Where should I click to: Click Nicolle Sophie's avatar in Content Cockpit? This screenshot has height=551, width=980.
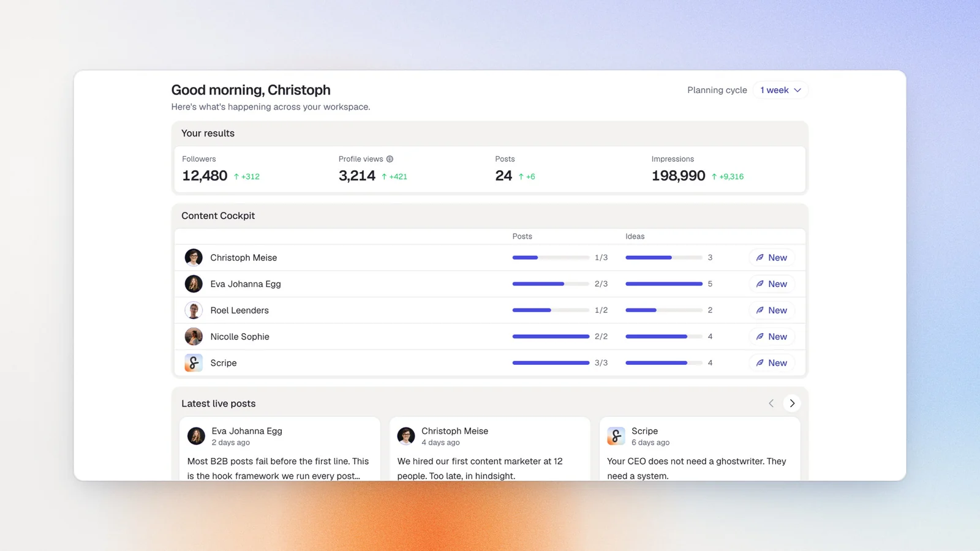194,337
